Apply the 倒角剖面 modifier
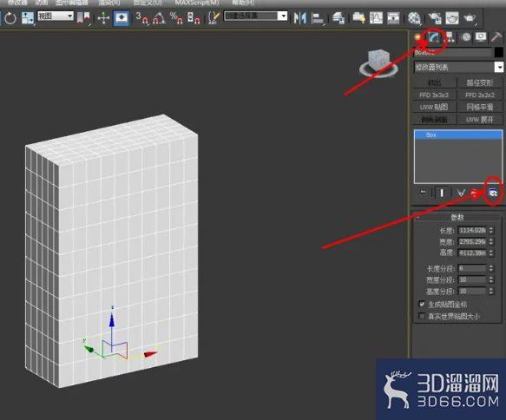 coord(435,120)
